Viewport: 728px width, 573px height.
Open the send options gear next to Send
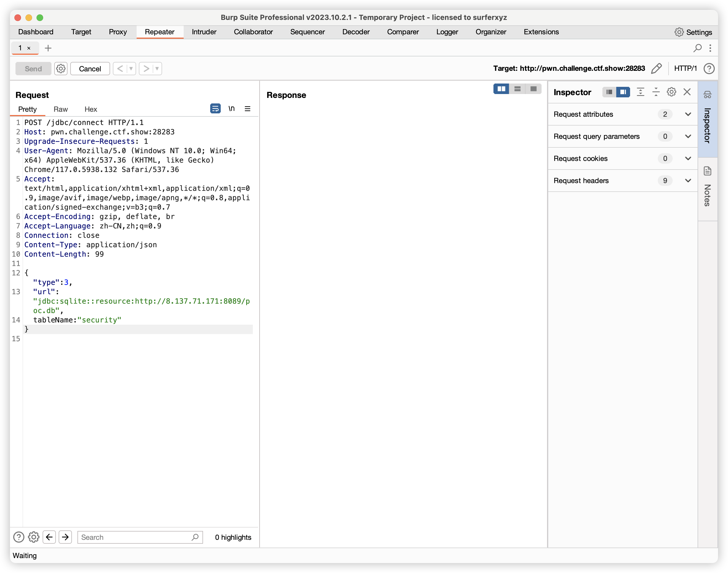(x=61, y=68)
